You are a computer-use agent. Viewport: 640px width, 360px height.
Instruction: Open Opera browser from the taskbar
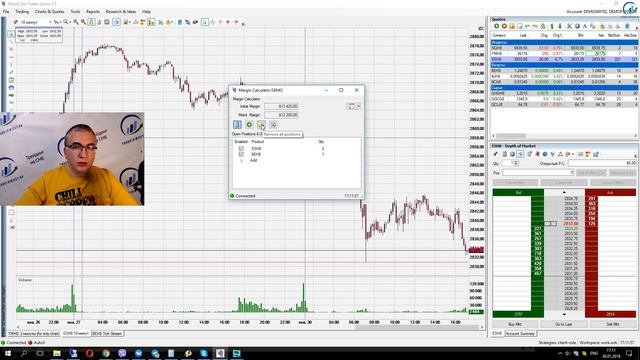click(x=89, y=353)
